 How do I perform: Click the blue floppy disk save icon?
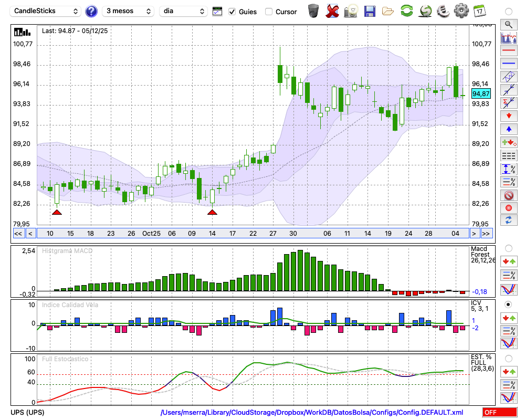point(370,11)
